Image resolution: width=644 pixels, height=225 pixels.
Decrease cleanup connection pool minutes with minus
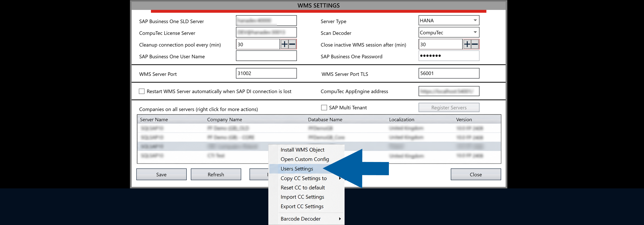[292, 44]
